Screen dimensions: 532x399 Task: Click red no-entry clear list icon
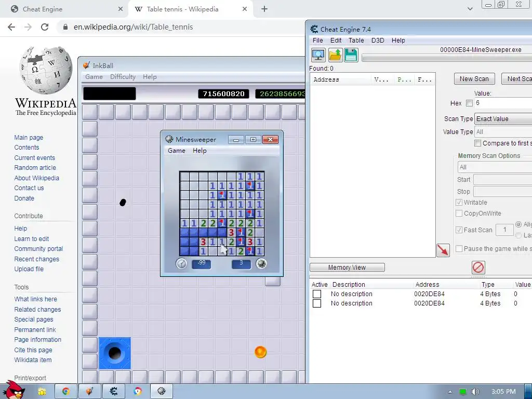[x=478, y=268]
